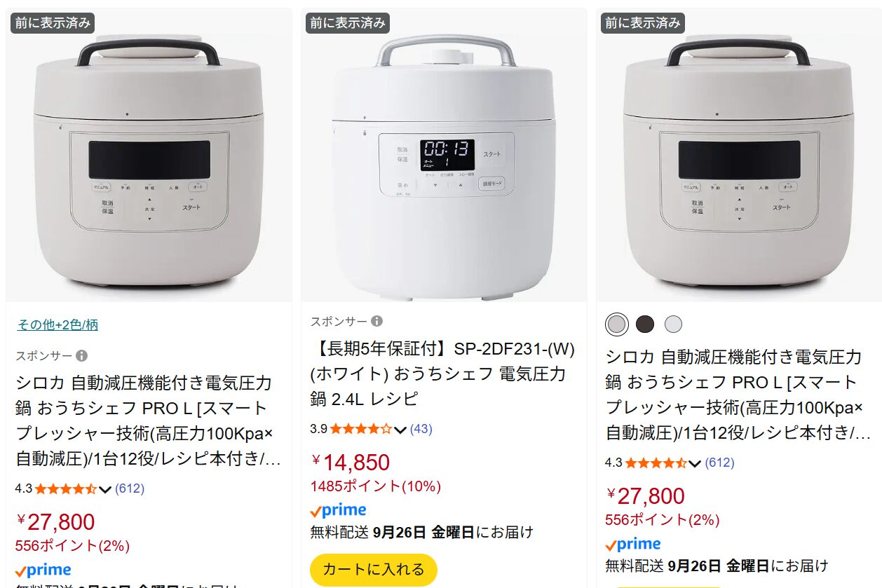Expand the 3.9 rating dropdown chevron
882x588 pixels.
400,430
